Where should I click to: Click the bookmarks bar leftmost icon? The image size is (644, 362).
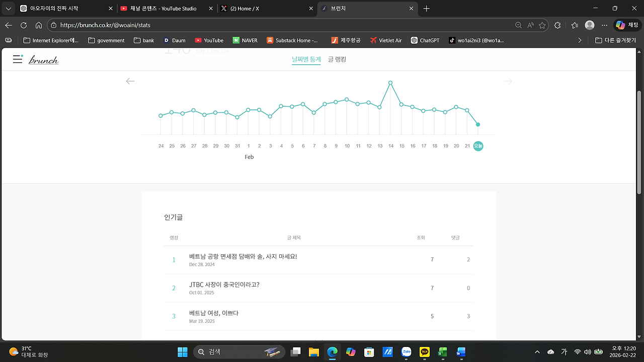coord(9,40)
